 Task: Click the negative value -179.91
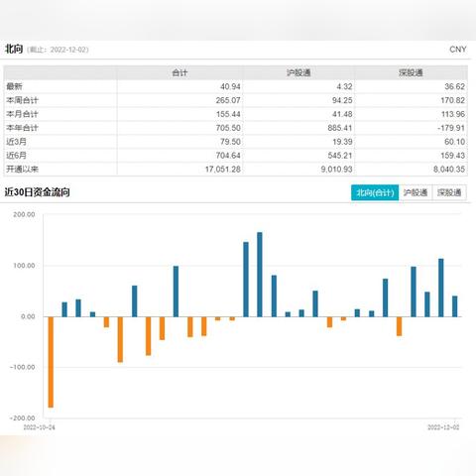point(451,128)
